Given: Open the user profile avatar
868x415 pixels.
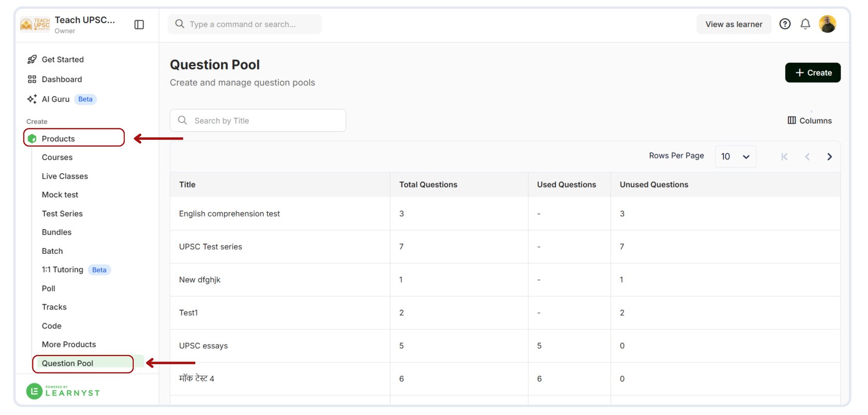Looking at the screenshot, I should coord(828,24).
